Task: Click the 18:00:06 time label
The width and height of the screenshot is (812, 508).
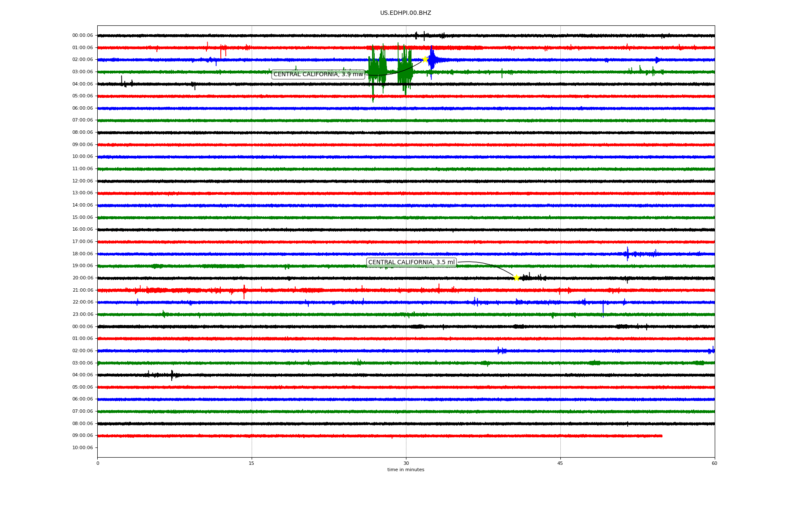Action: pyautogui.click(x=82, y=254)
